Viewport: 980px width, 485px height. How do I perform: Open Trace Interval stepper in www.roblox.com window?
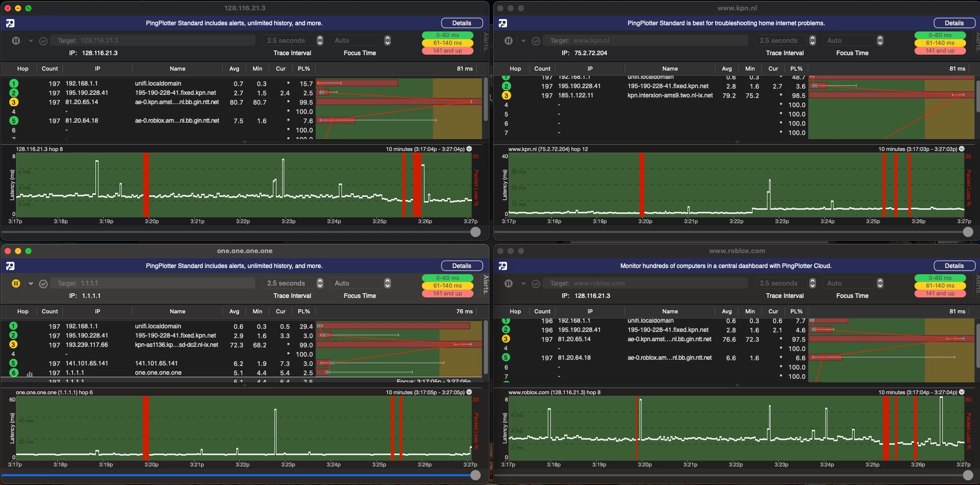[x=812, y=283]
